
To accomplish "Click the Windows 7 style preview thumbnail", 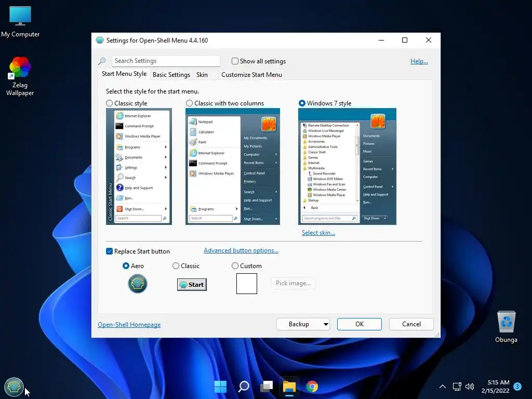I will pyautogui.click(x=347, y=167).
